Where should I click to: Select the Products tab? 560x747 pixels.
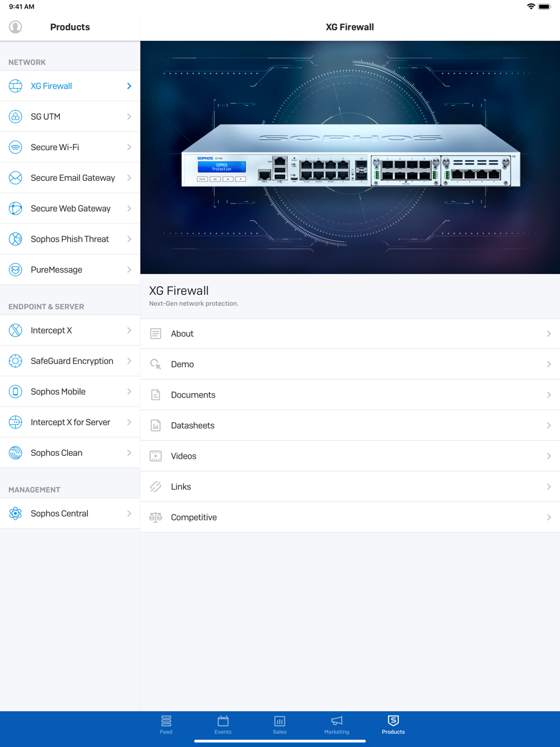click(393, 725)
